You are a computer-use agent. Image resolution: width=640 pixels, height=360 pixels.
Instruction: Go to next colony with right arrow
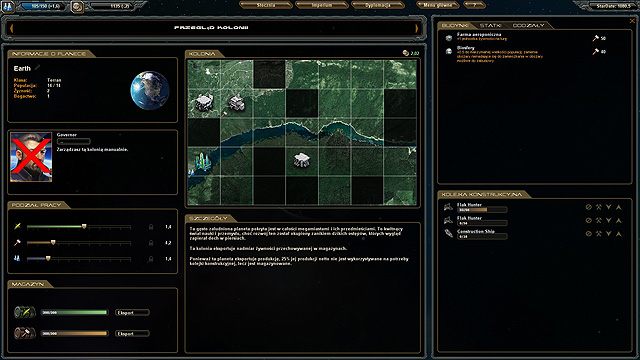coord(416,28)
